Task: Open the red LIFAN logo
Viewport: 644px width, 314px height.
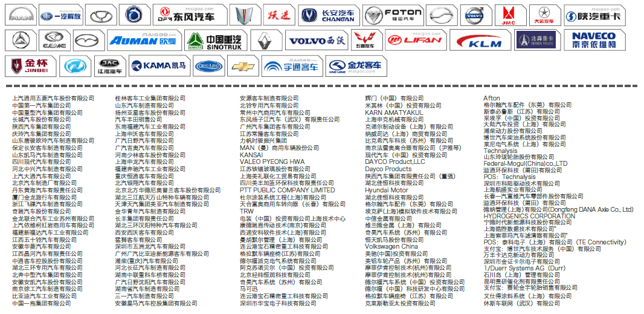Action: (415, 41)
